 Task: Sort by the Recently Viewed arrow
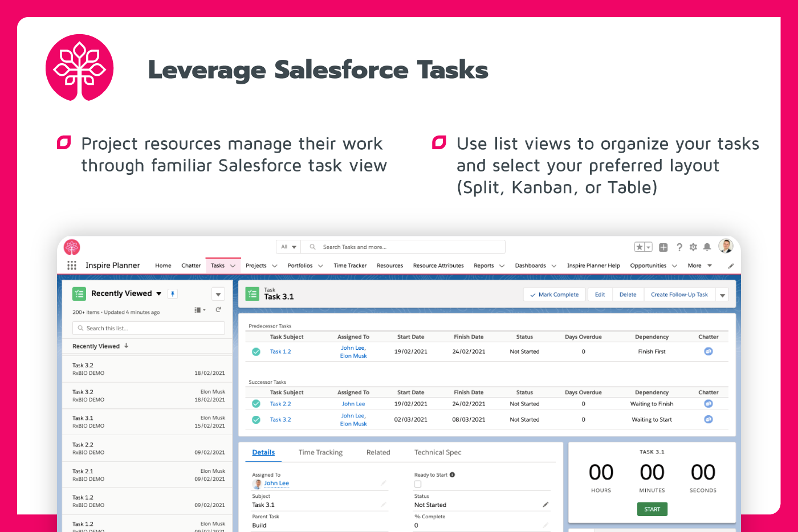point(127,346)
